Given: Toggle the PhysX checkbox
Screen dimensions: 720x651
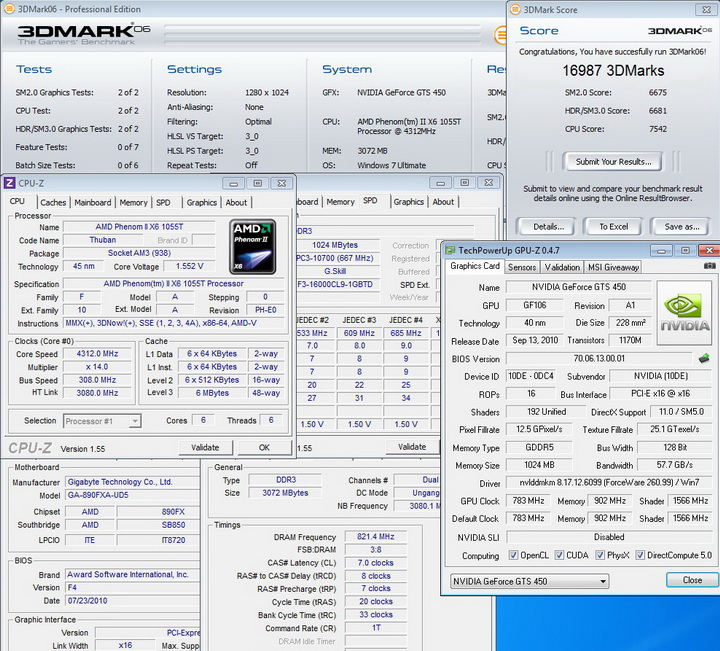Looking at the screenshot, I should point(600,555).
